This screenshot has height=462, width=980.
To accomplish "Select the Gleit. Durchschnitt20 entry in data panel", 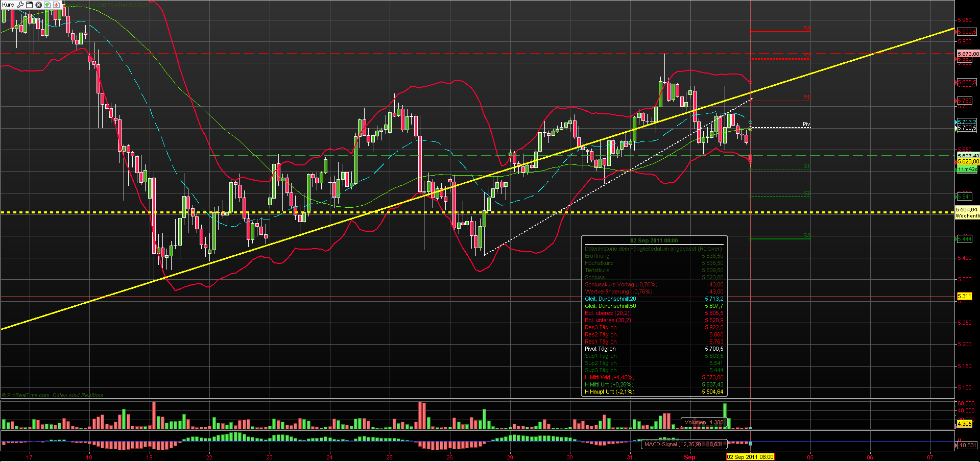I will point(611,299).
